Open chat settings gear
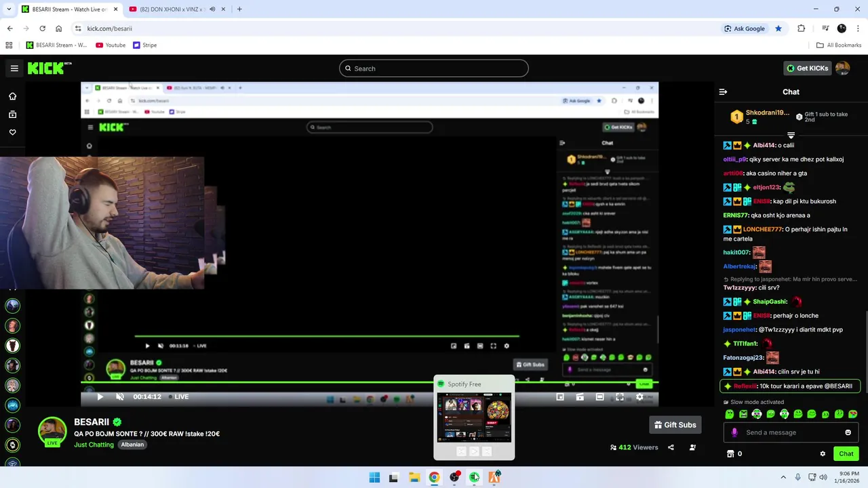 point(823,453)
